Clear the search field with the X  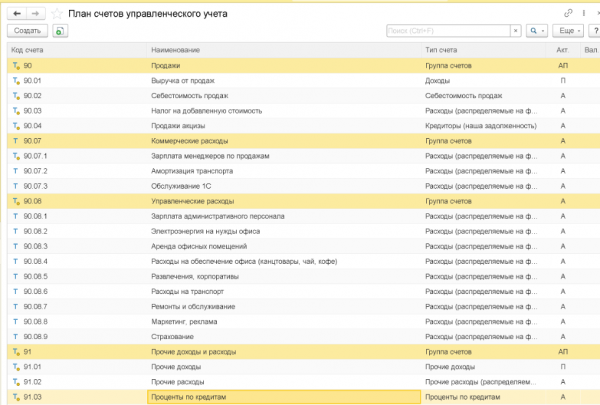coord(513,31)
